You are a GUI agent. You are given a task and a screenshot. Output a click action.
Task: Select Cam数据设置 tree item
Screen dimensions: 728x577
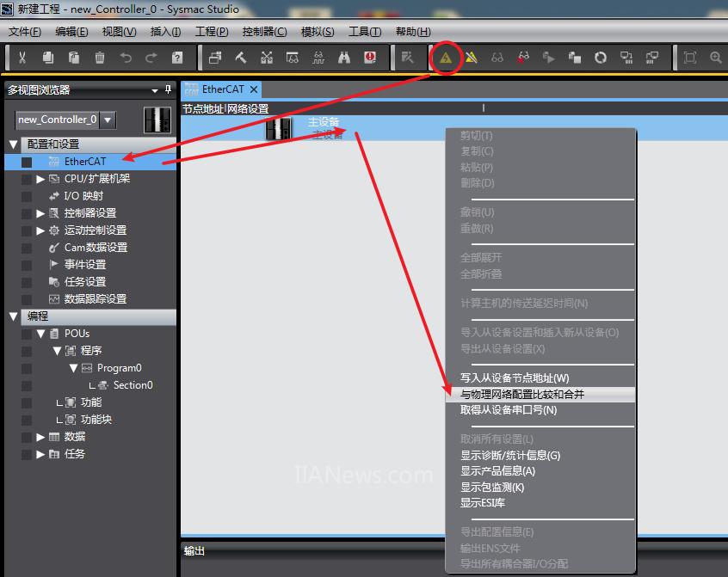coord(96,247)
